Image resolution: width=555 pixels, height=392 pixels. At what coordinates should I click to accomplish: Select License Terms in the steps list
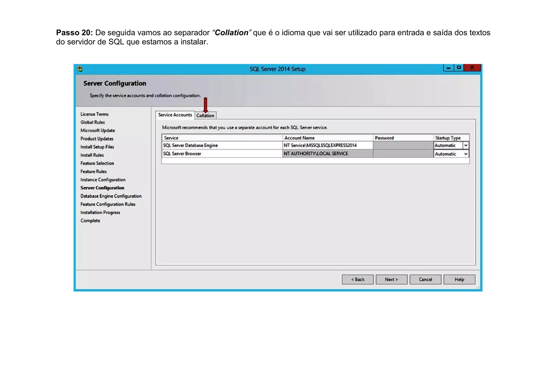pyautogui.click(x=94, y=114)
